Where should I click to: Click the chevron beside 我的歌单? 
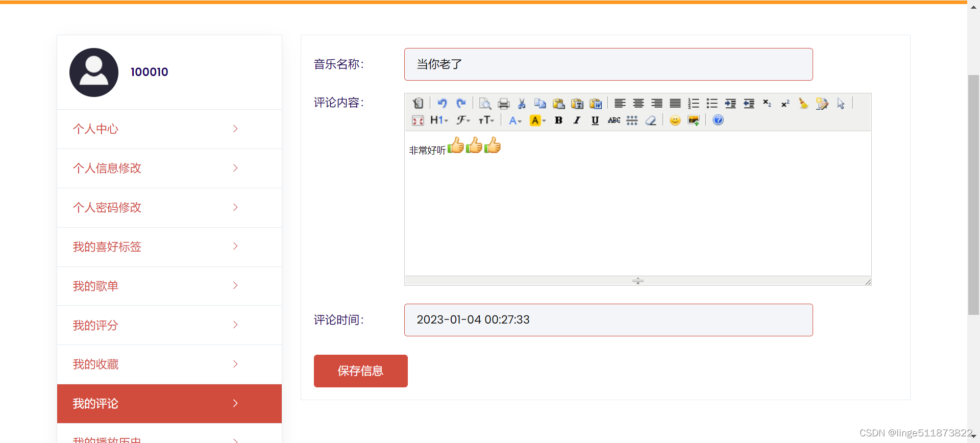pyautogui.click(x=235, y=285)
